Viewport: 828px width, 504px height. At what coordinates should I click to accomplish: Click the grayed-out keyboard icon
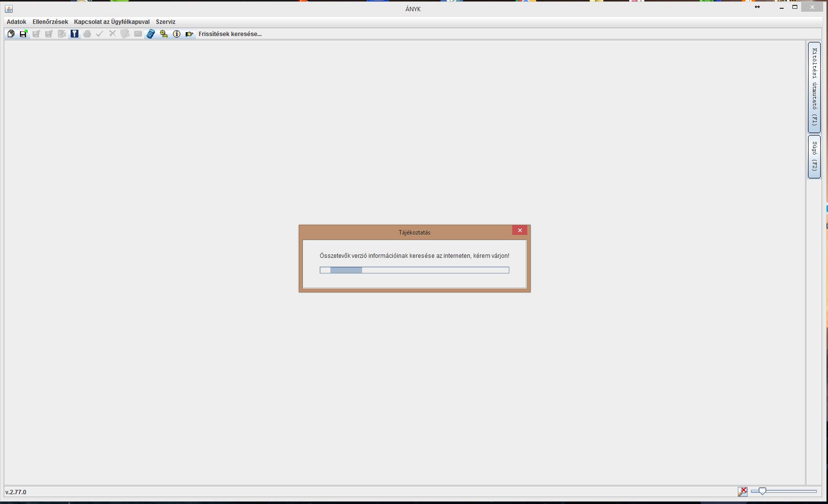point(138,34)
